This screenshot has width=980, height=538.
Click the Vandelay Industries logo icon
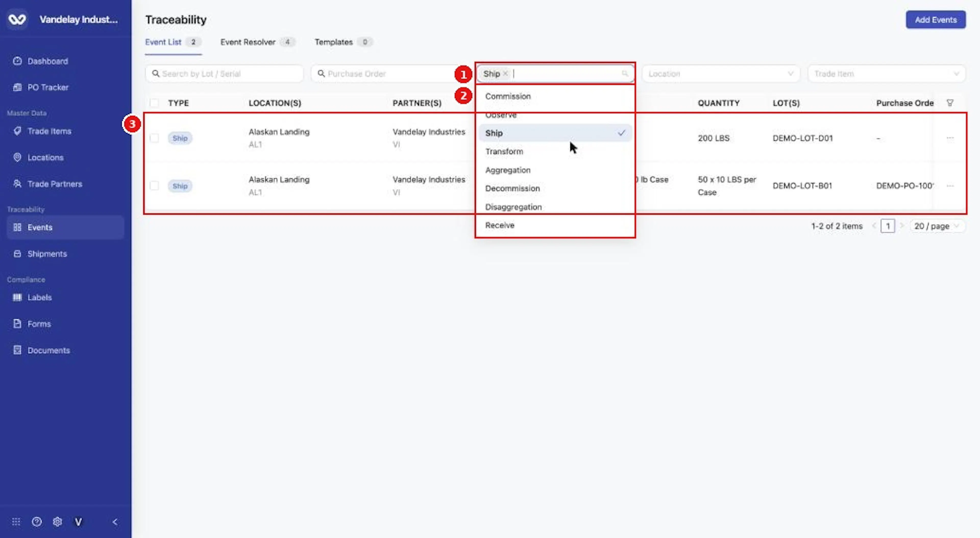click(17, 19)
